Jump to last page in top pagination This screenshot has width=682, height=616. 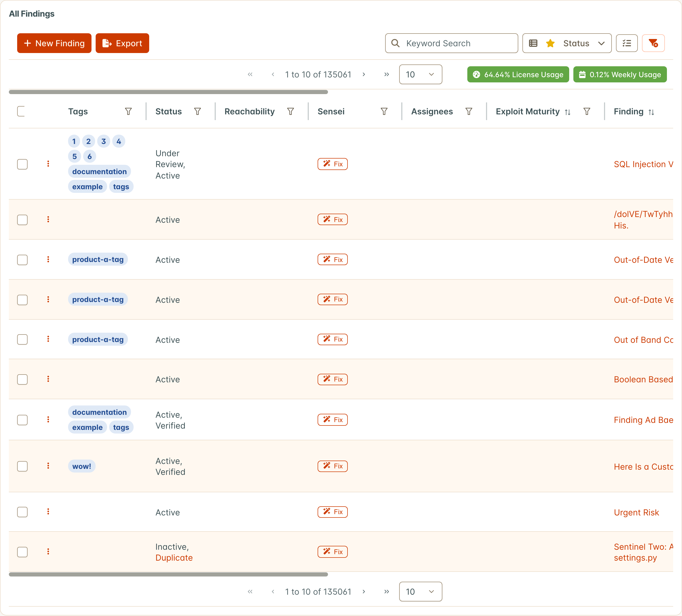pyautogui.click(x=387, y=74)
